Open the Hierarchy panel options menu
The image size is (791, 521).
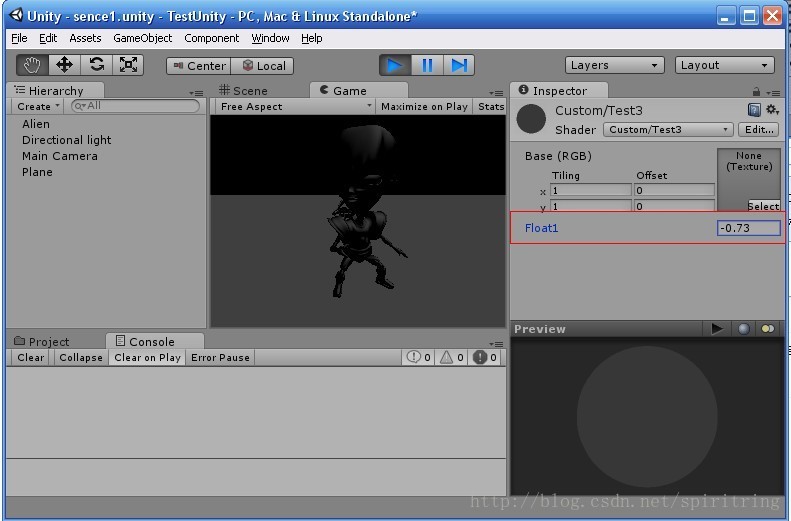(x=196, y=93)
